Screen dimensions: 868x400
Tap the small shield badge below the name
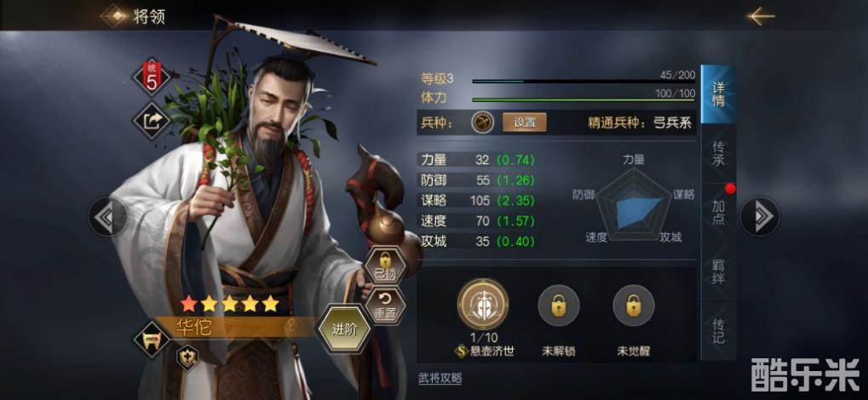[187, 357]
